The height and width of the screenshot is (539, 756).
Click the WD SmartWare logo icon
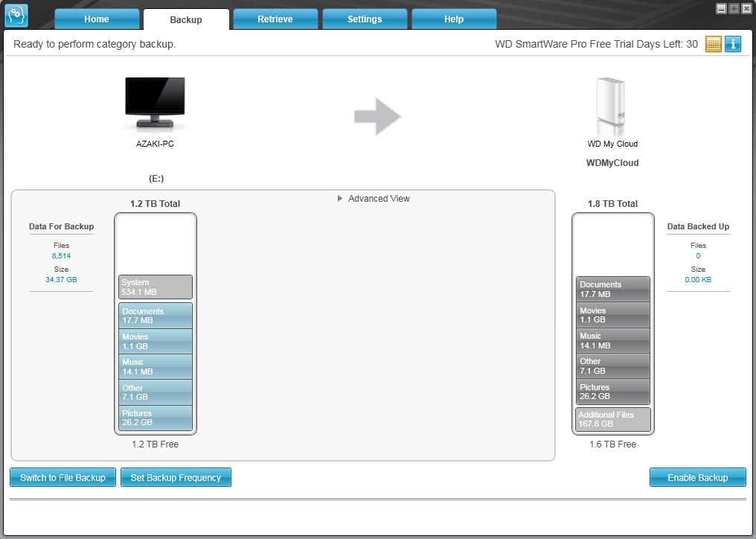point(16,16)
